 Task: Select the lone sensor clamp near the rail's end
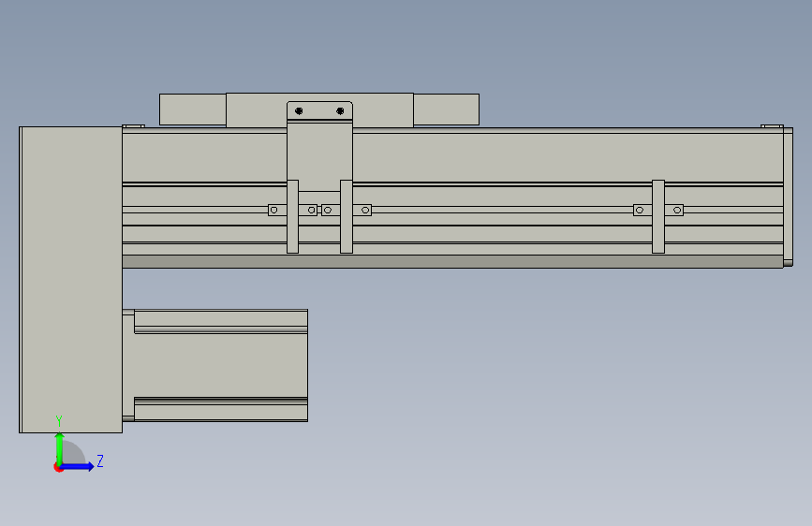[658, 216]
